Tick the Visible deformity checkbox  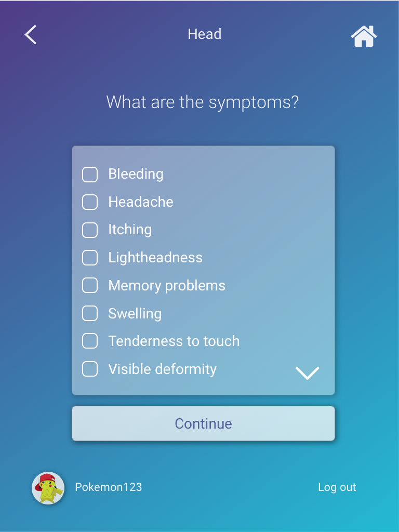90,369
